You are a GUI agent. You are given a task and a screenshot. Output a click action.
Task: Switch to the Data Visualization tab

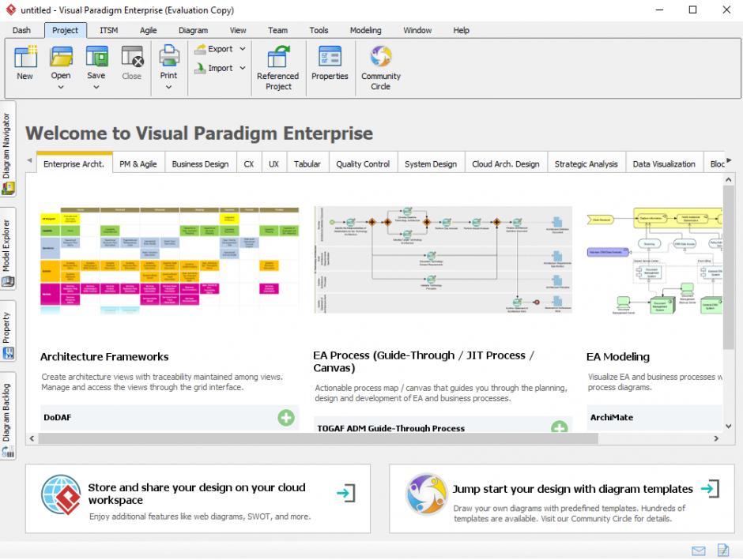pyautogui.click(x=664, y=163)
